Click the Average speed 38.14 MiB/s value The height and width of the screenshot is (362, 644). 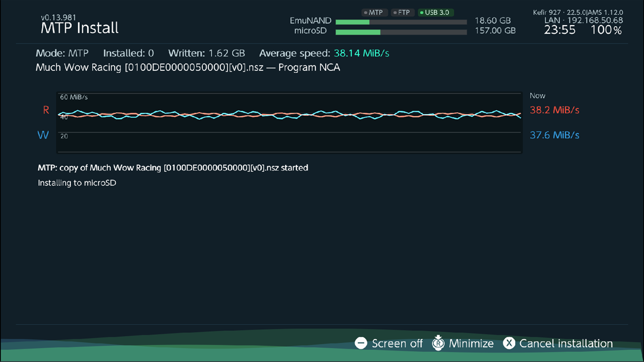pyautogui.click(x=324, y=53)
